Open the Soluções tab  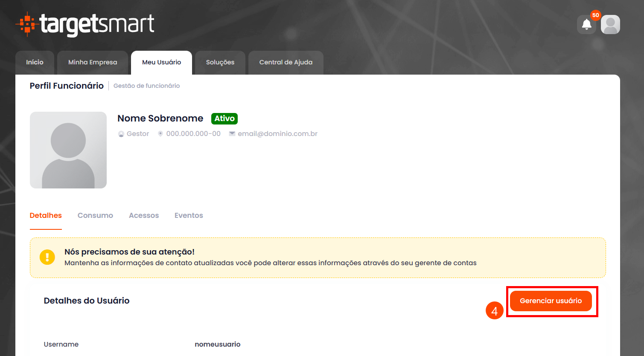(x=220, y=62)
